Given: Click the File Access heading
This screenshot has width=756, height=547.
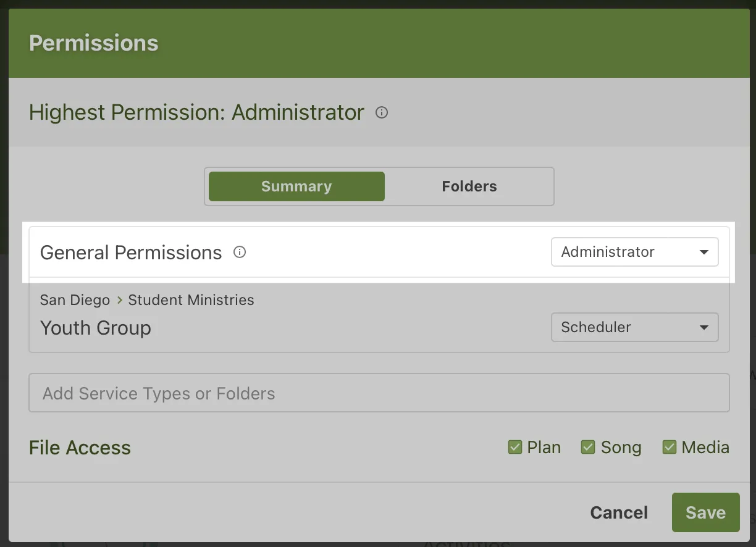Looking at the screenshot, I should (x=80, y=448).
